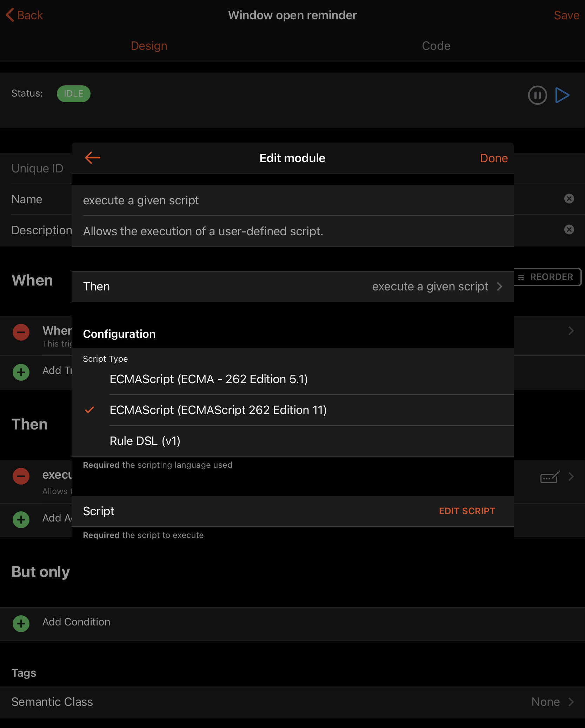Image resolution: width=585 pixels, height=728 pixels.
Task: Open trigger details via its right chevron
Action: tap(571, 331)
